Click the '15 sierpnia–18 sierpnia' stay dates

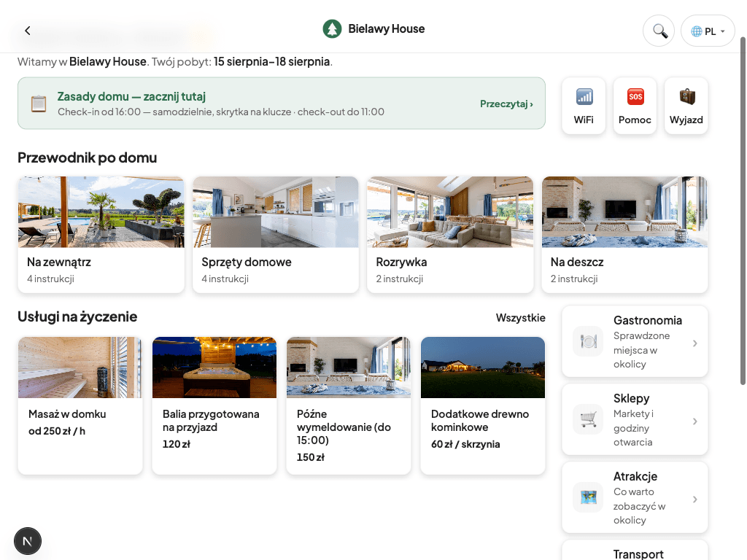[271, 61]
